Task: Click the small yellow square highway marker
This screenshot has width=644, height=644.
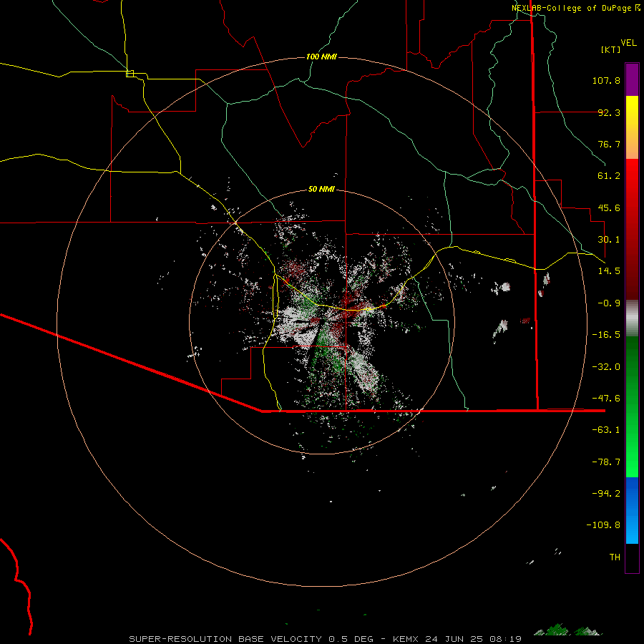Action: tap(130, 74)
